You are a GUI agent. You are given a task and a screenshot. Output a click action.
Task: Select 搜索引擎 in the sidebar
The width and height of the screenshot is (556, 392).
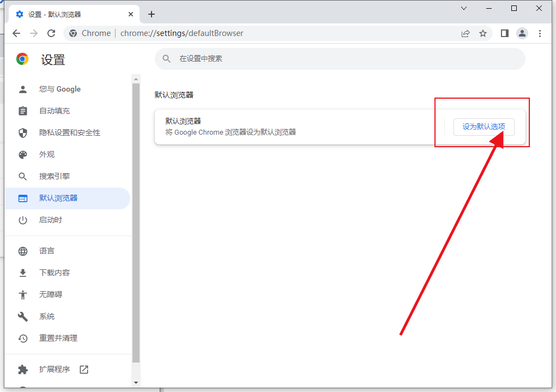tap(55, 176)
